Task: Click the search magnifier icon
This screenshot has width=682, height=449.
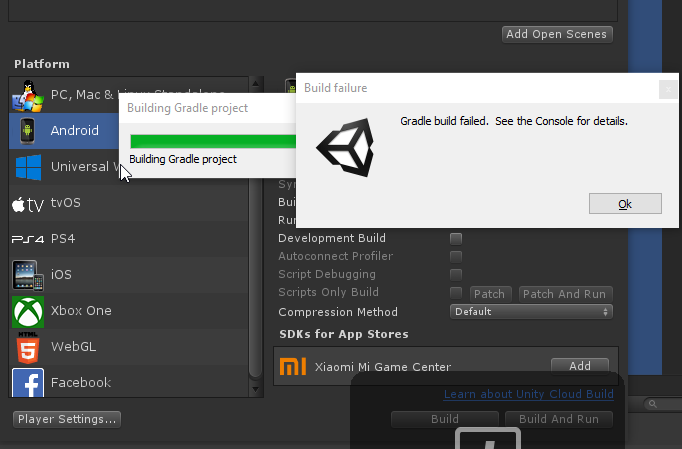Action: click(x=652, y=404)
